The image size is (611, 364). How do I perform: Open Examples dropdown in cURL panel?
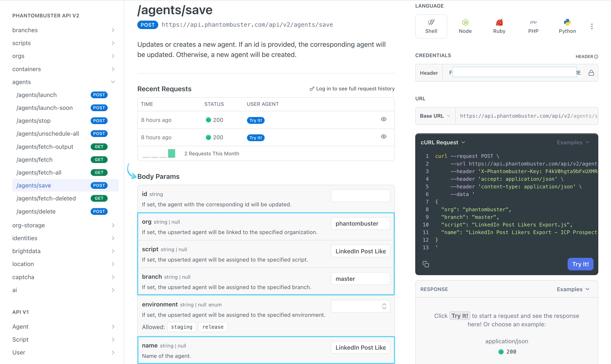tap(573, 142)
